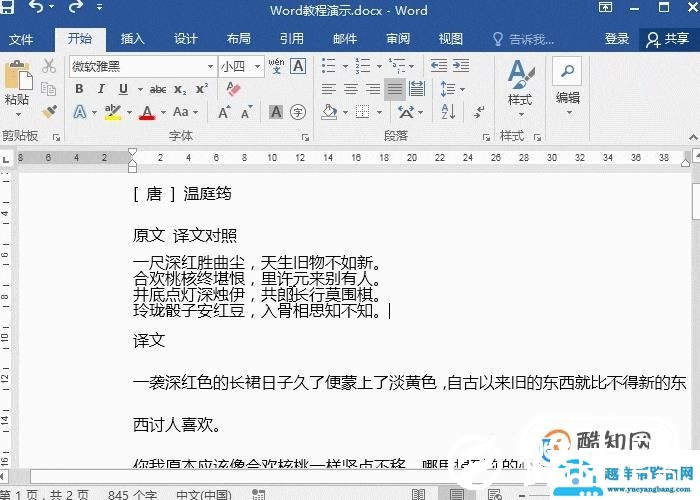The width and height of the screenshot is (700, 500).
Task: Apply multilevel list
Action: pyautogui.click(x=397, y=66)
